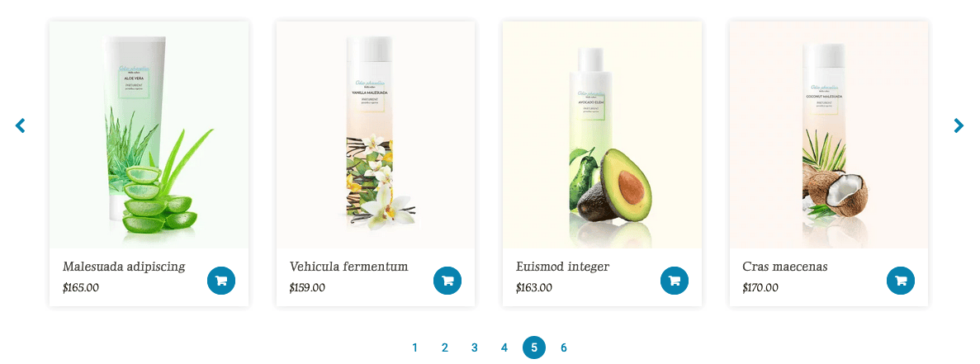View the avocado bottle product image
The width and height of the screenshot is (980, 364).
[x=602, y=135]
